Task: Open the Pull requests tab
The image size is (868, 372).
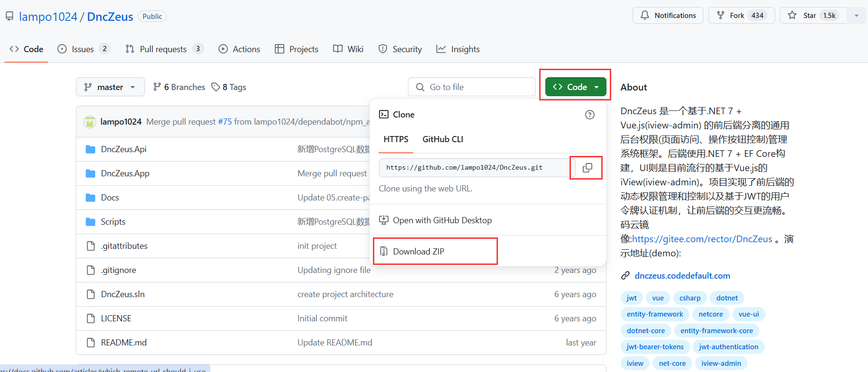Action: pyautogui.click(x=163, y=49)
